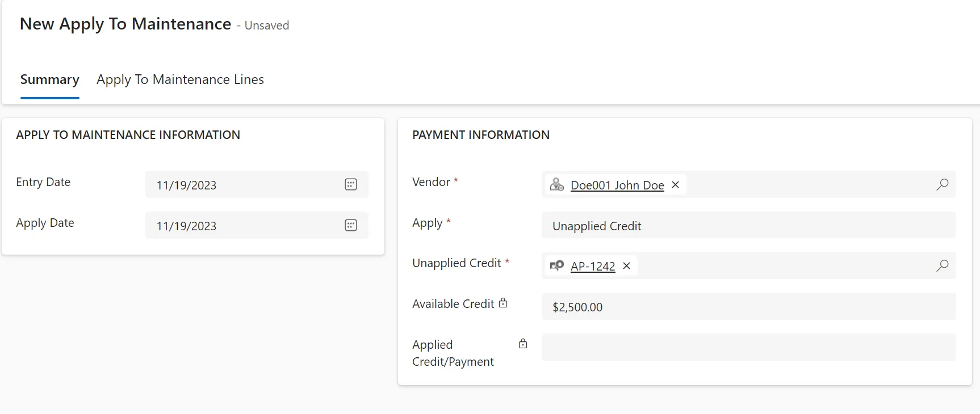Image resolution: width=980 pixels, height=414 pixels.
Task: Click the Vendor lookup search icon
Action: pyautogui.click(x=942, y=184)
